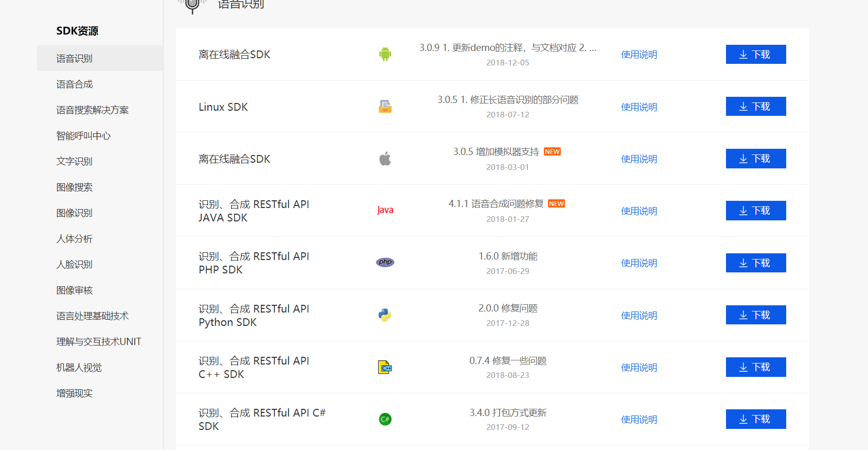Click the SDK资源 sidebar heading
The image size is (868, 450).
point(77,31)
